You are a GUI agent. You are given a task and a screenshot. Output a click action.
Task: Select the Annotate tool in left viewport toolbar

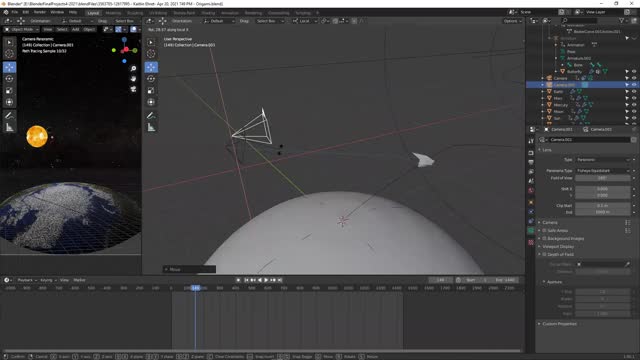click(9, 116)
